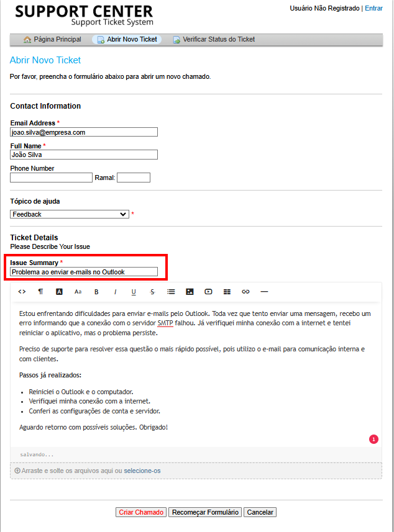Insert a video into the message
Screen dimensions: 394x532
click(208, 291)
